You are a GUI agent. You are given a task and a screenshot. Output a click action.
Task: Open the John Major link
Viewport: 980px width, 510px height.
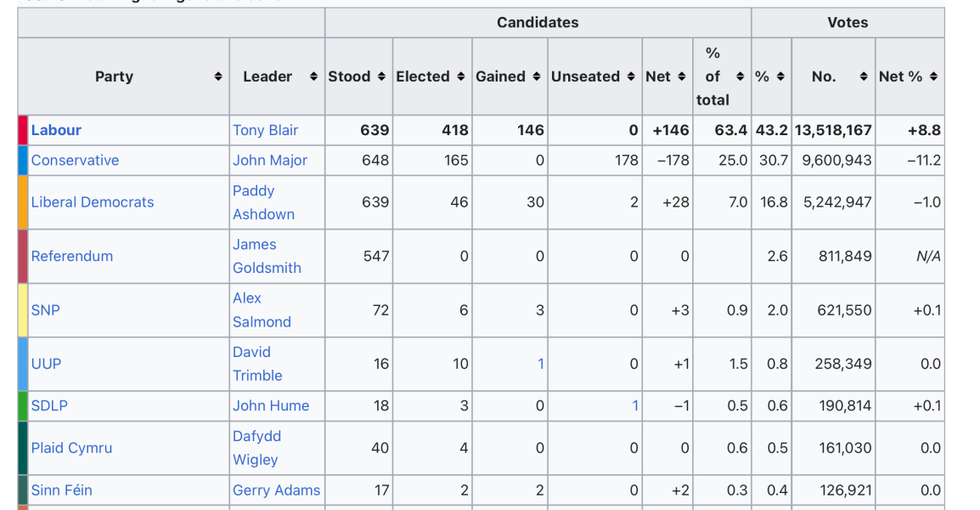(x=270, y=160)
